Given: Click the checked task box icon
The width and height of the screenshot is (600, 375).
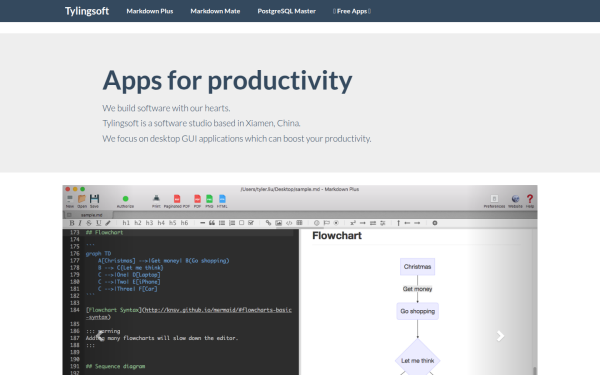Looking at the screenshot, I should coord(251,223).
